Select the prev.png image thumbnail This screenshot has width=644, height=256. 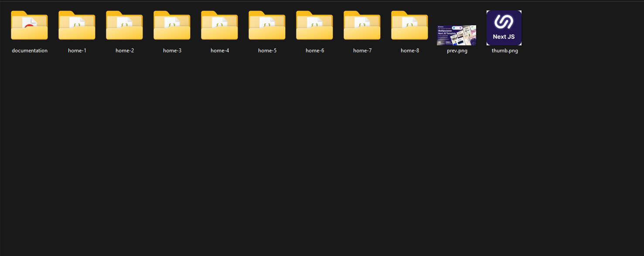point(457,35)
